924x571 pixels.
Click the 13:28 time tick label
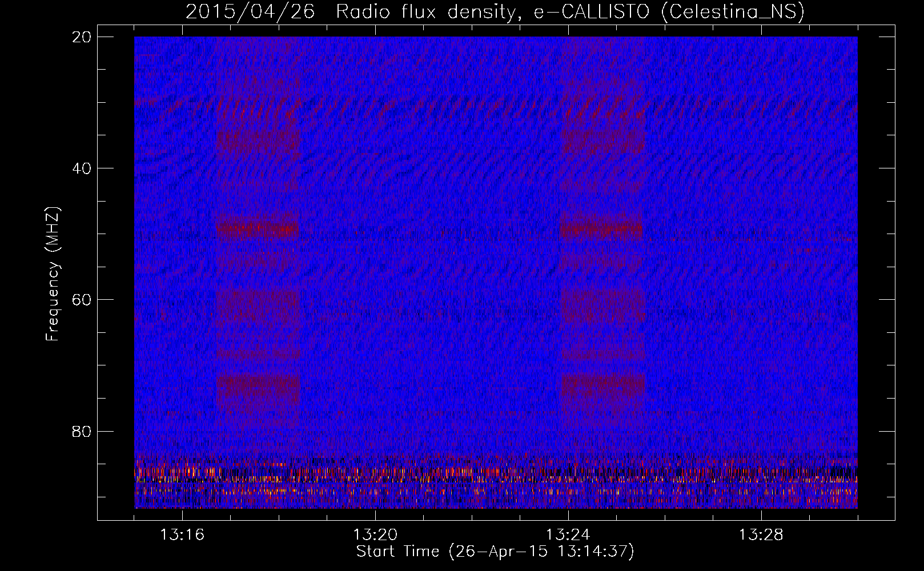tap(761, 535)
